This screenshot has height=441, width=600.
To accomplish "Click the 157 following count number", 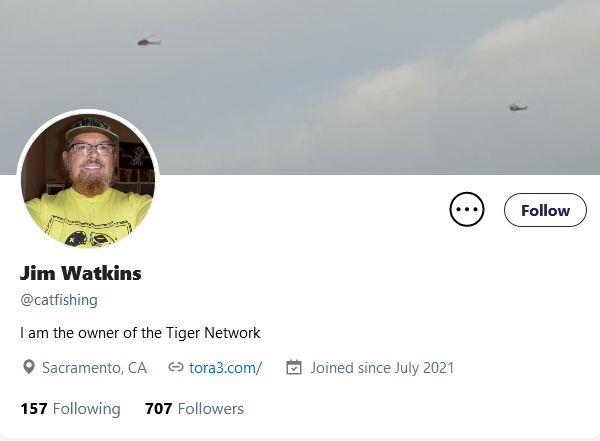I will 34,409.
